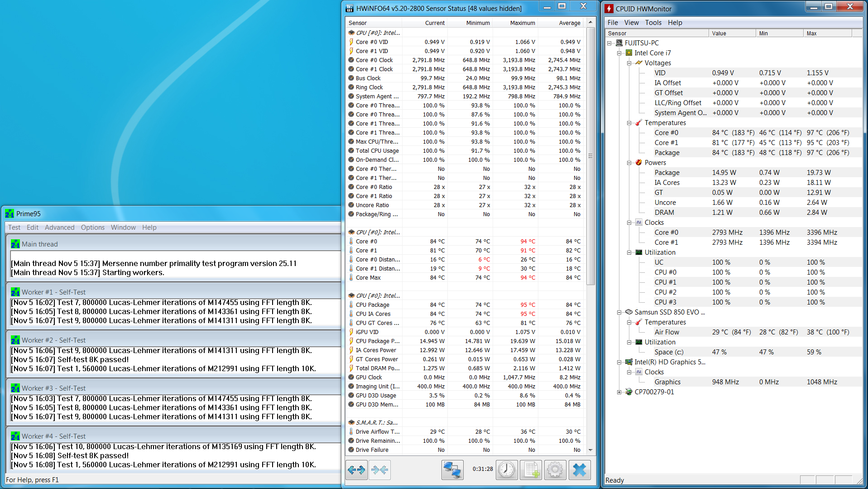Collapse the Intel Core i7 node
The image size is (868, 489).
pos(619,53)
